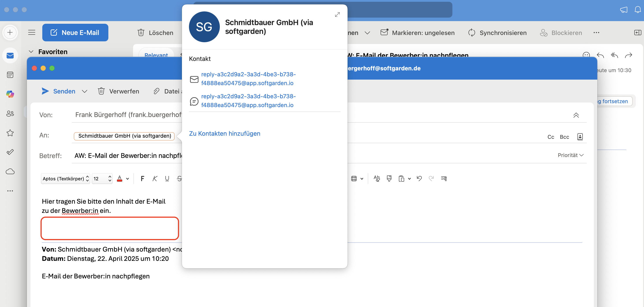Open the OneDrive cloud icon

(10, 172)
